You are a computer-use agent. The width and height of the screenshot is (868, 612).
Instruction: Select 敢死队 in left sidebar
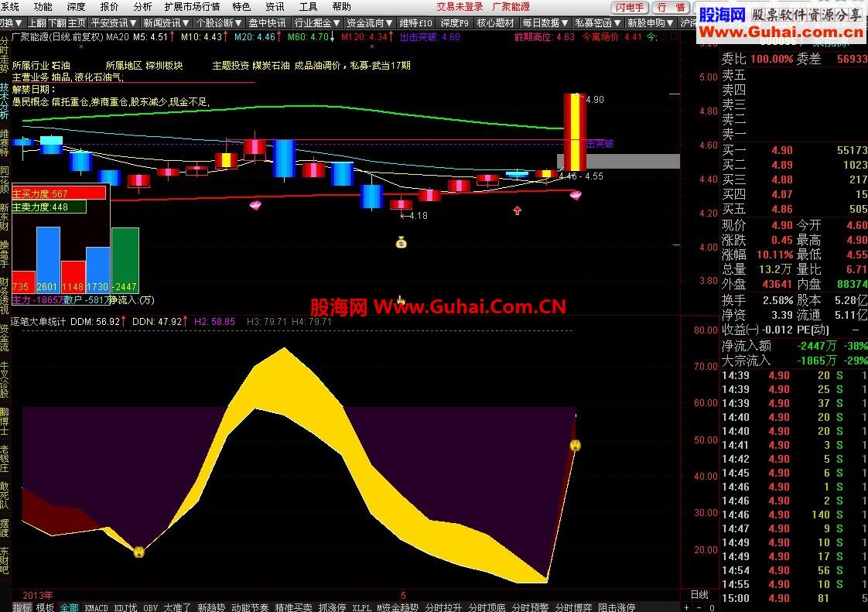[5, 495]
